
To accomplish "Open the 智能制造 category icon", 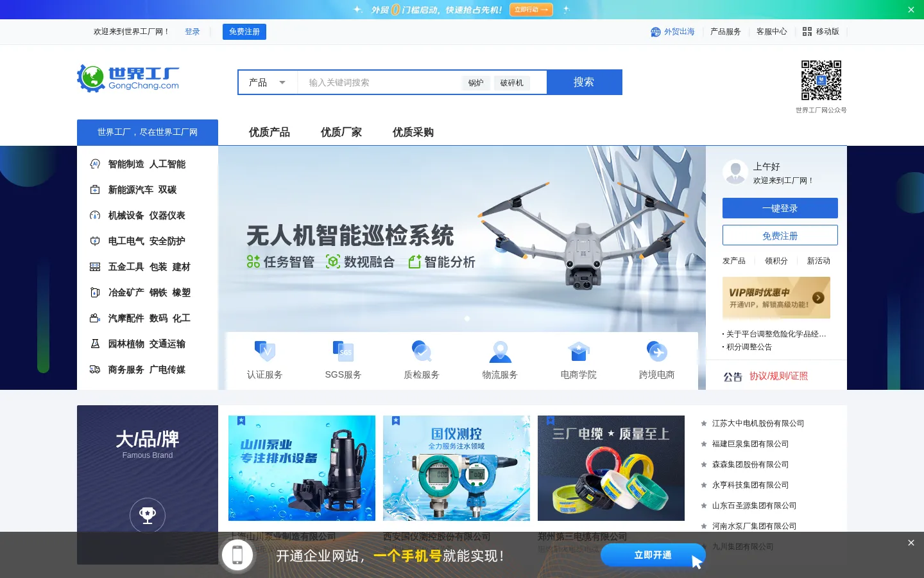I will point(95,164).
